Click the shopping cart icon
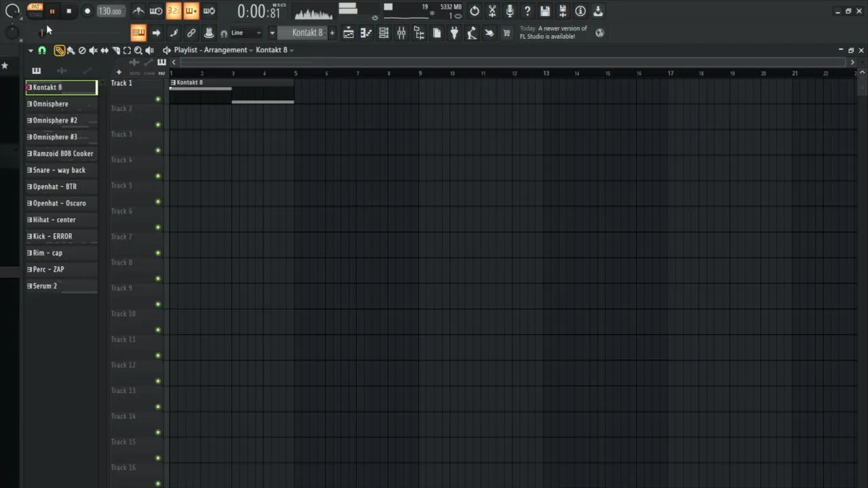The width and height of the screenshot is (868, 488). click(507, 33)
